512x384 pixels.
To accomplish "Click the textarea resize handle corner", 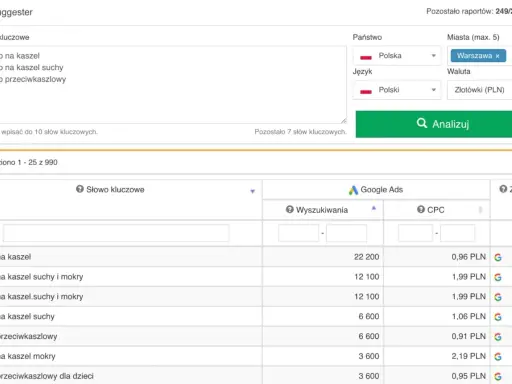I will pyautogui.click(x=344, y=120).
